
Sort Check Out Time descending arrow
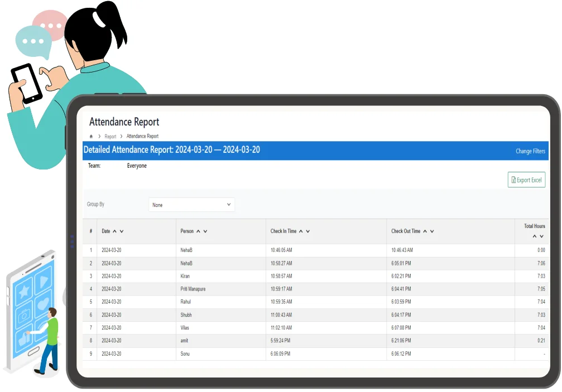pyautogui.click(x=432, y=231)
